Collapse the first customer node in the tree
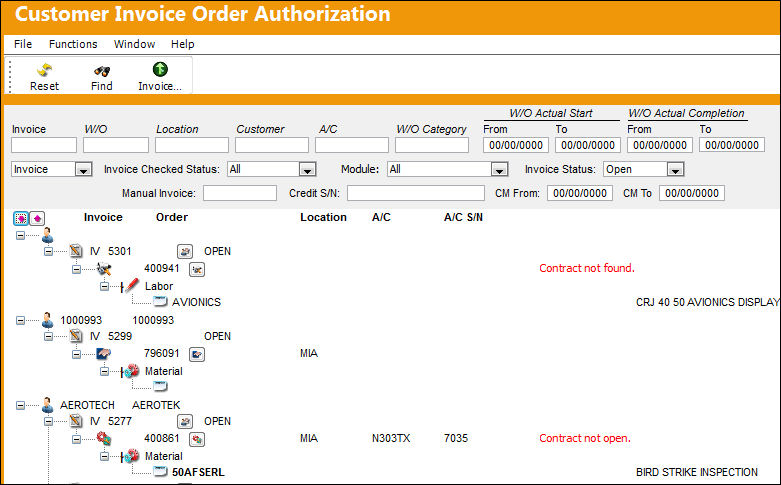Viewport: 781px width, 485px height. coord(20,235)
